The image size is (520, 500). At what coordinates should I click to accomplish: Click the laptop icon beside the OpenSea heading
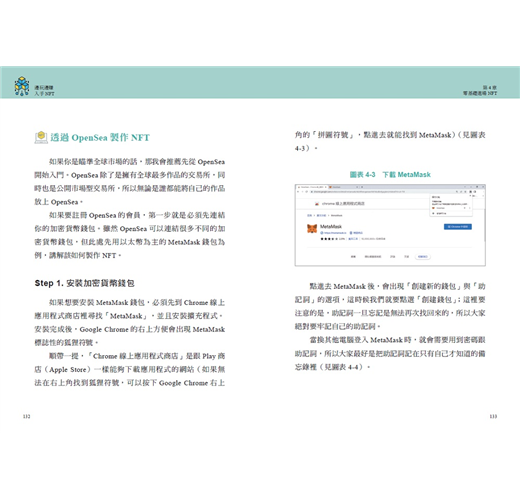[x=41, y=137]
